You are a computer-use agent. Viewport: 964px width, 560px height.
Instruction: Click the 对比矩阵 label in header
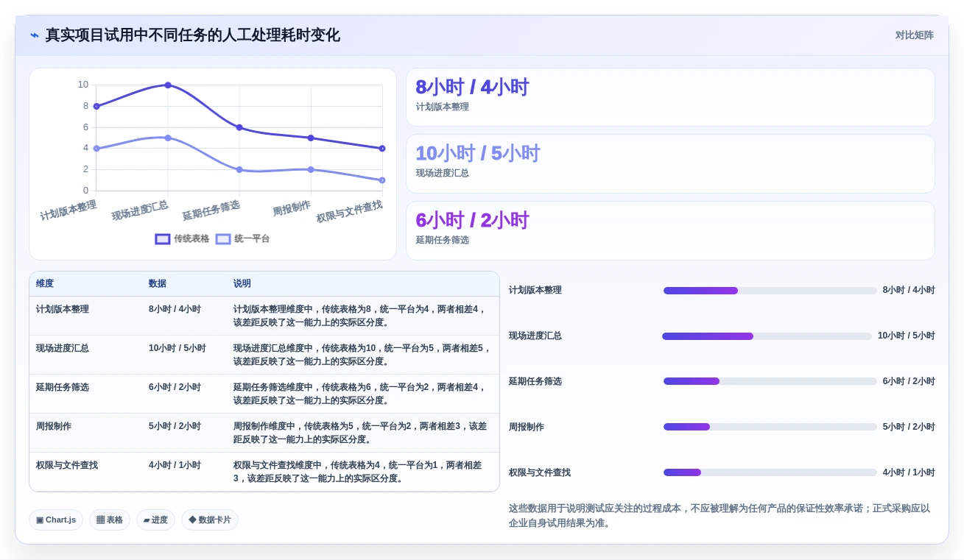coord(914,35)
